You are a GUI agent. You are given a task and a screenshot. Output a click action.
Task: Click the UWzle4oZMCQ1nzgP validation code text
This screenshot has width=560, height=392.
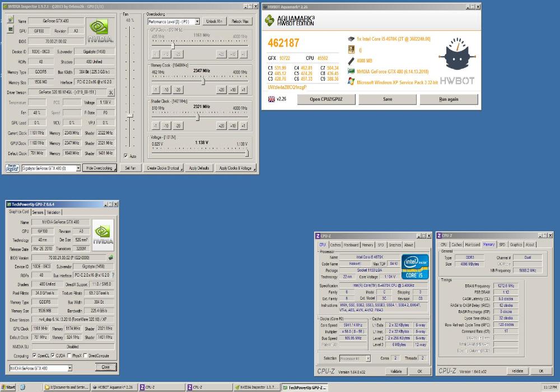click(287, 87)
